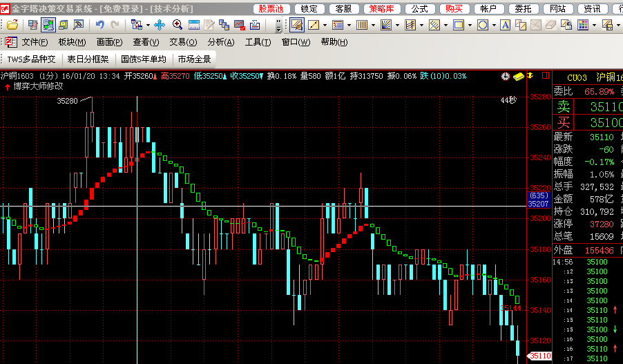
Task: Click the 公式 button
Action: coord(419,9)
